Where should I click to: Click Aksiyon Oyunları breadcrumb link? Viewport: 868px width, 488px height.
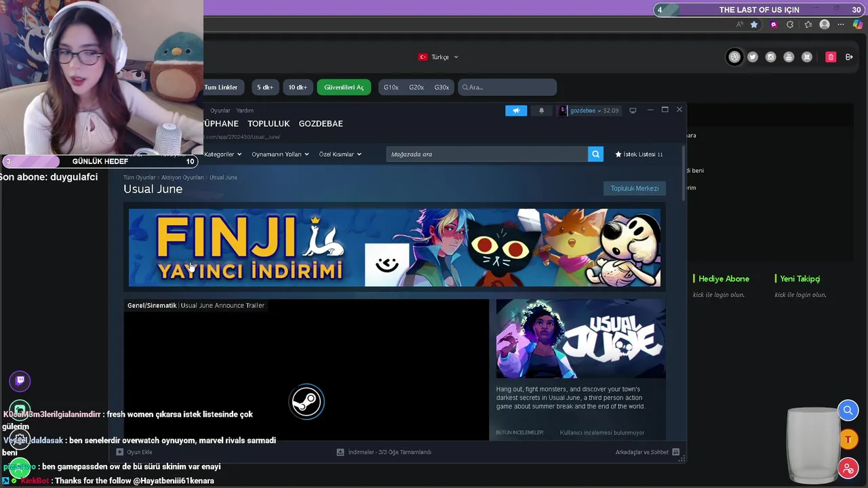(182, 178)
